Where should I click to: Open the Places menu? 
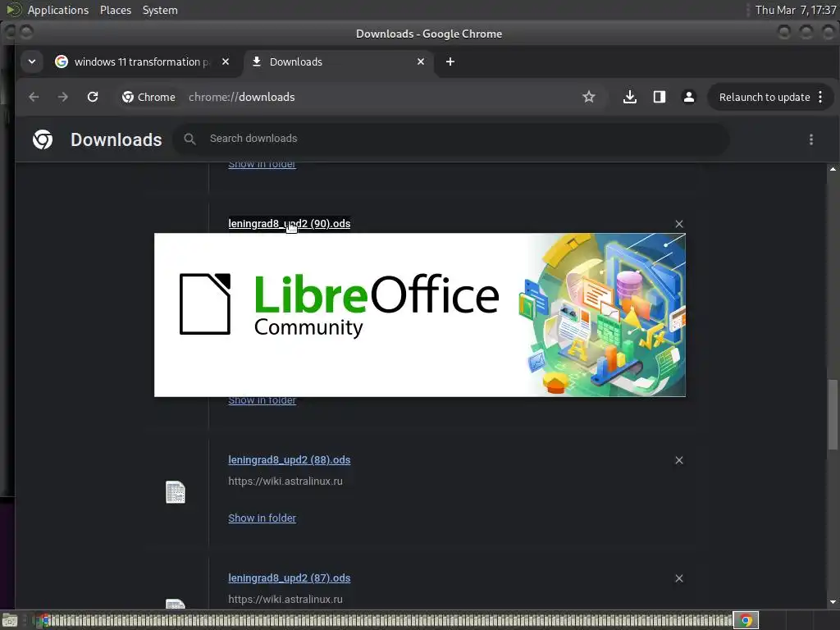pos(116,10)
